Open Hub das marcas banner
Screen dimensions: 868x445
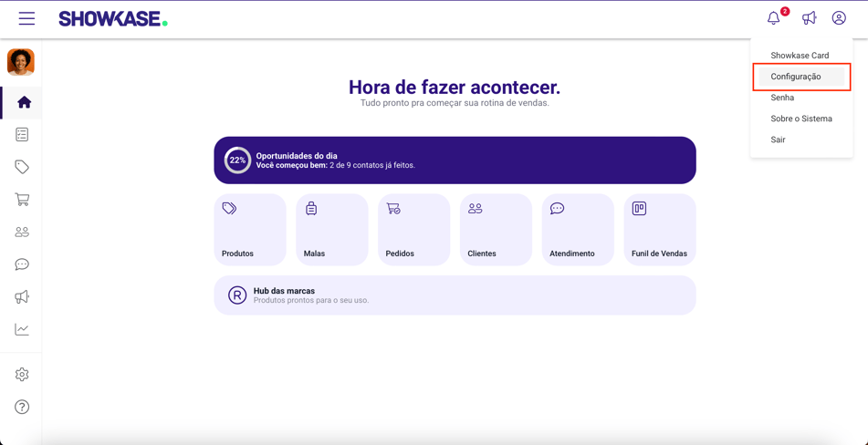tap(455, 295)
